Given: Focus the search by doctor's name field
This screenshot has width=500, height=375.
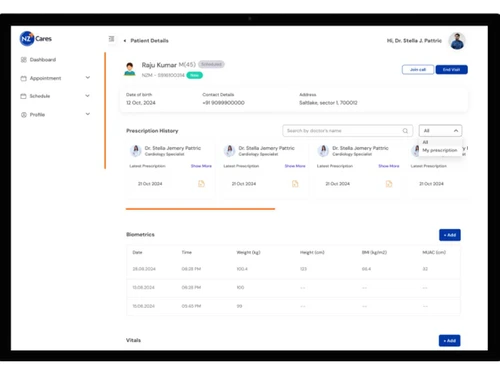Looking at the screenshot, I should click(x=348, y=131).
